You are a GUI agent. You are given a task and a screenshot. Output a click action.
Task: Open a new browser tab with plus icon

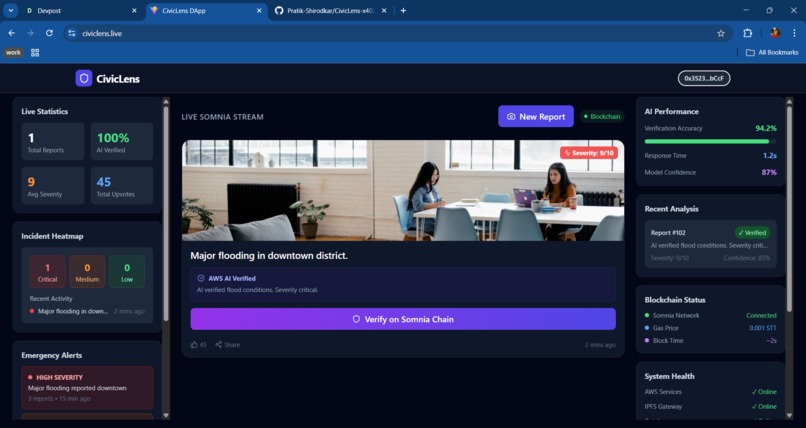pyautogui.click(x=404, y=10)
